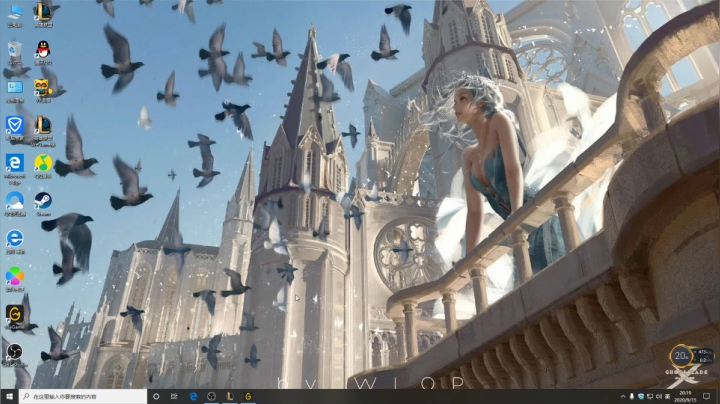
Task: Open the League of Legends shortcut beside This PC
Action: (x=43, y=14)
